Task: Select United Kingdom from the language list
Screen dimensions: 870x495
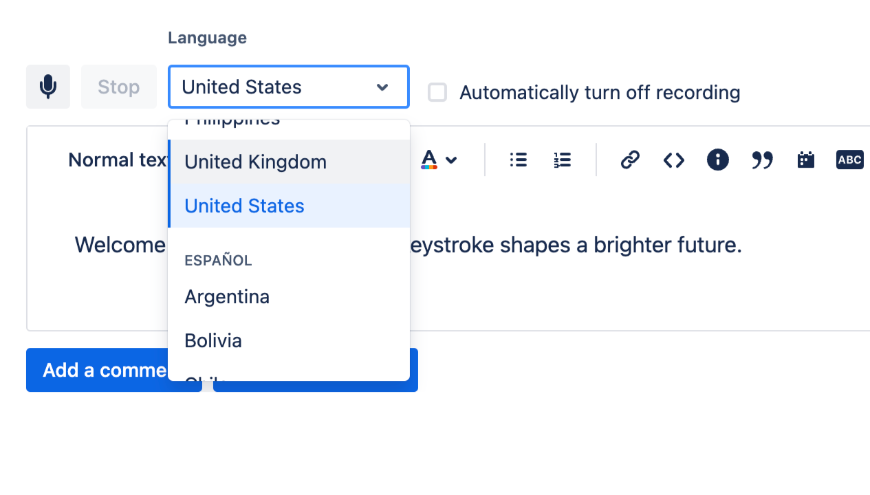Action: click(x=256, y=162)
